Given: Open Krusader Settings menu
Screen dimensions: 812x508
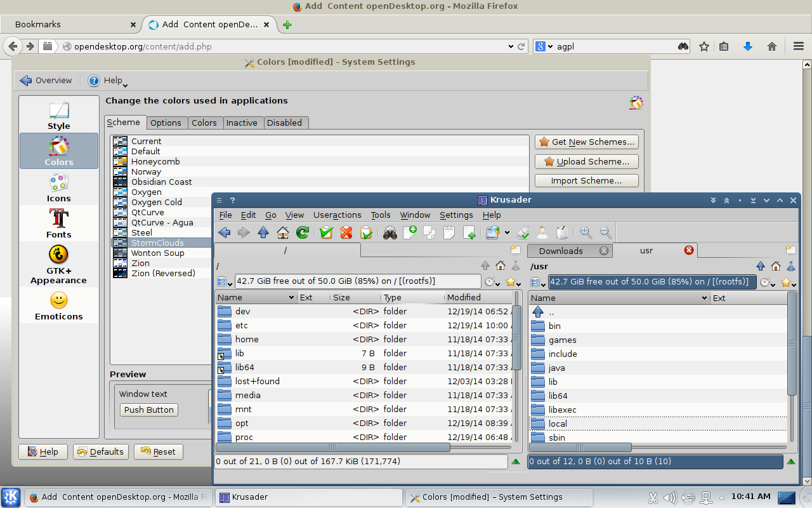Looking at the screenshot, I should [x=456, y=215].
